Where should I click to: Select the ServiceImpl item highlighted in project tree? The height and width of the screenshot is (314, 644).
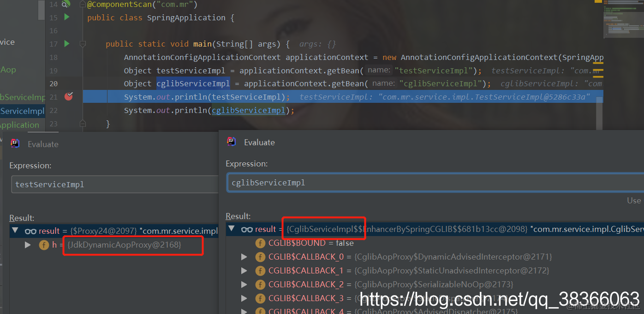pyautogui.click(x=23, y=111)
